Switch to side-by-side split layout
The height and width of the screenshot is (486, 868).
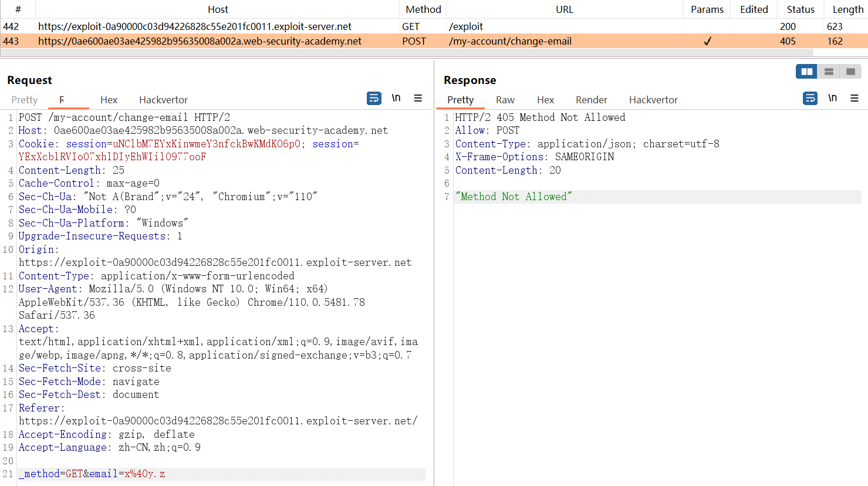[806, 72]
